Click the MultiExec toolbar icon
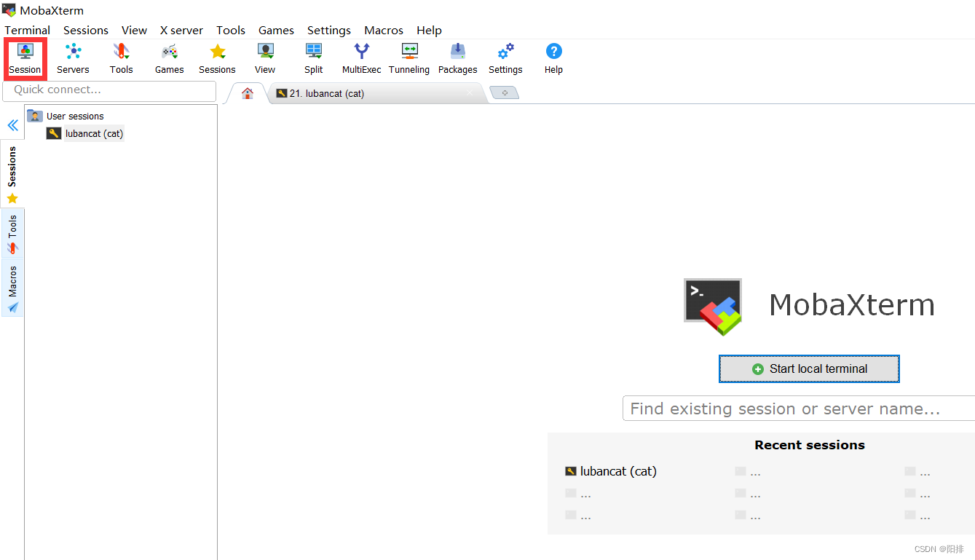Viewport: 975px width, 560px height. (362, 59)
